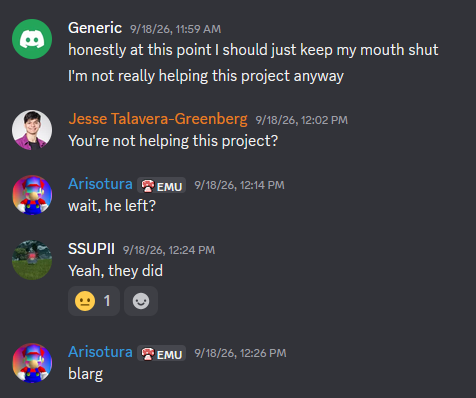Toggle the neutral face reaction
Image resolution: width=476 pixels, height=398 pixels.
(94, 301)
